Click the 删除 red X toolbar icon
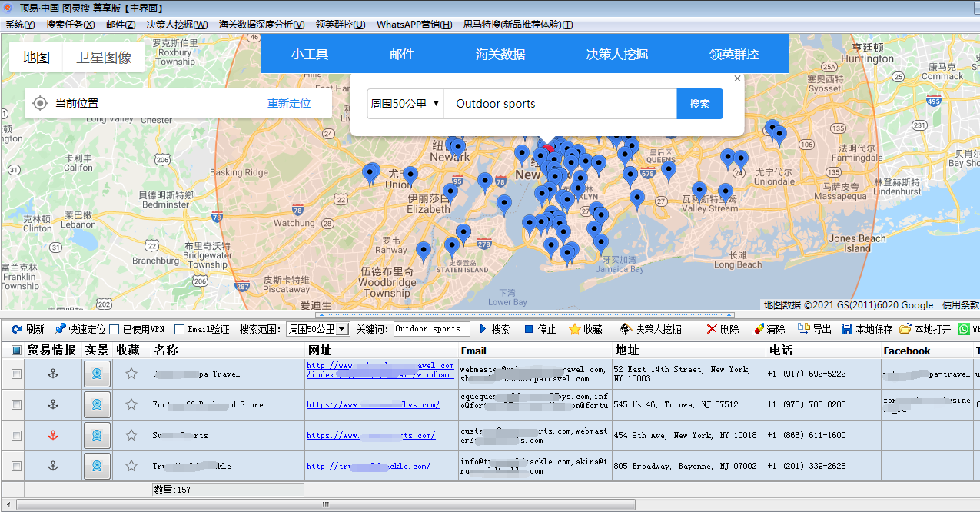 712,329
